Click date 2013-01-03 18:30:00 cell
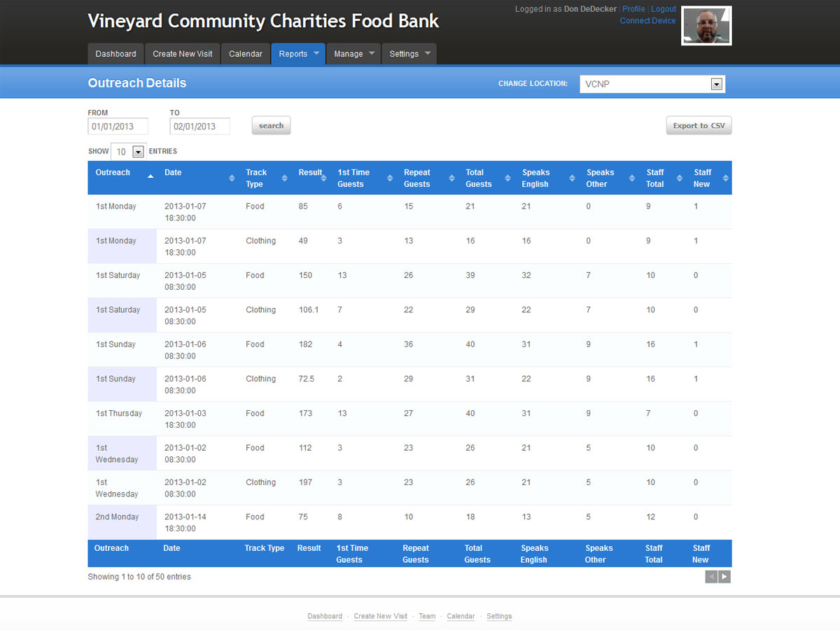The image size is (840, 630). [197, 419]
